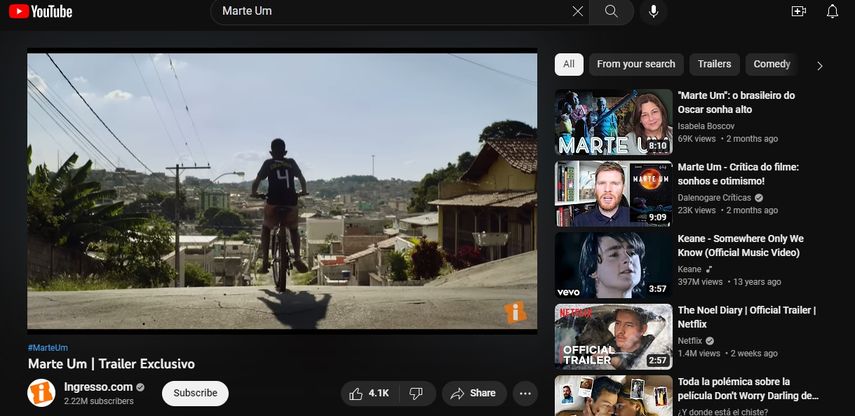Open more actions three-dot menu

pyautogui.click(x=526, y=393)
